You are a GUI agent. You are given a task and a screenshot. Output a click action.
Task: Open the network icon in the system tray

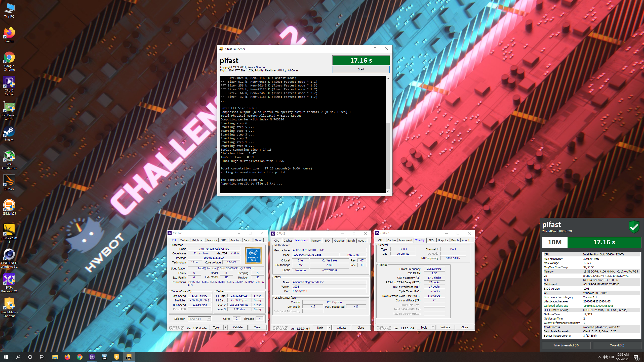606,357
